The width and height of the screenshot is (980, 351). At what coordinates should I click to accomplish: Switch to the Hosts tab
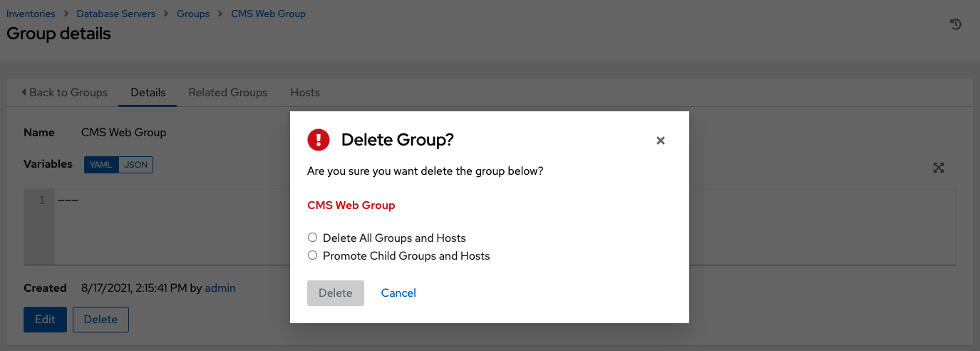tap(305, 93)
